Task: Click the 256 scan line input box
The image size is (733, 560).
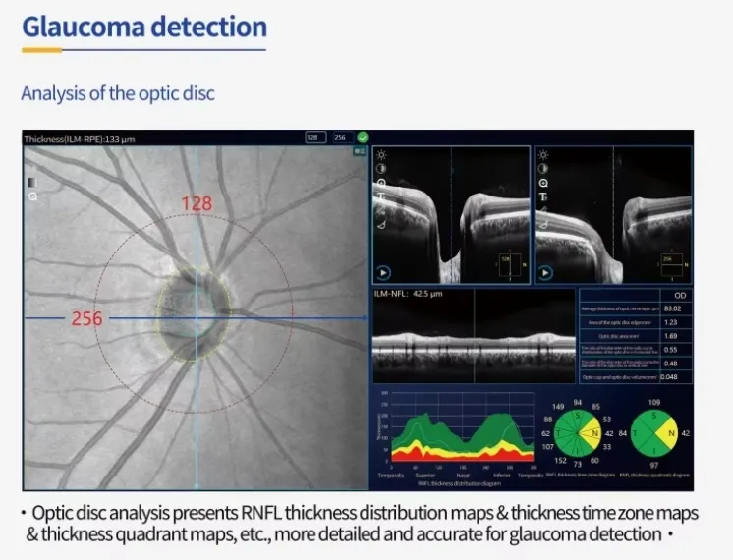Action: click(343, 138)
